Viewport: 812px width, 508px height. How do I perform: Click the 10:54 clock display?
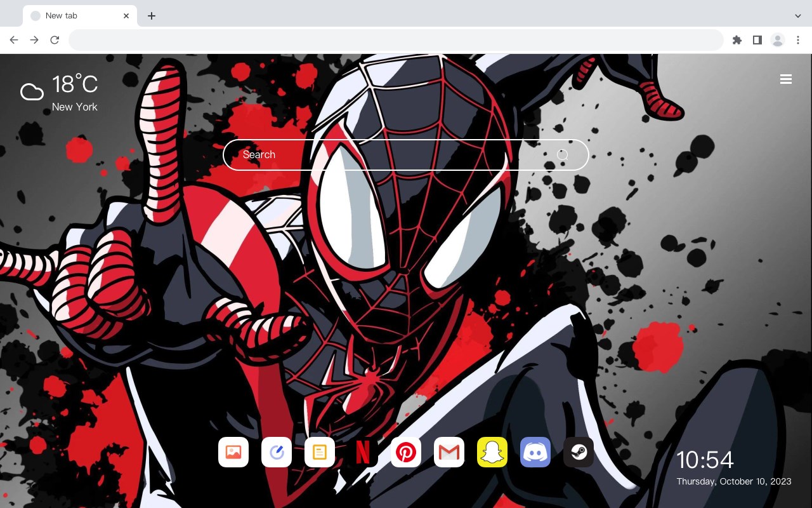(705, 460)
